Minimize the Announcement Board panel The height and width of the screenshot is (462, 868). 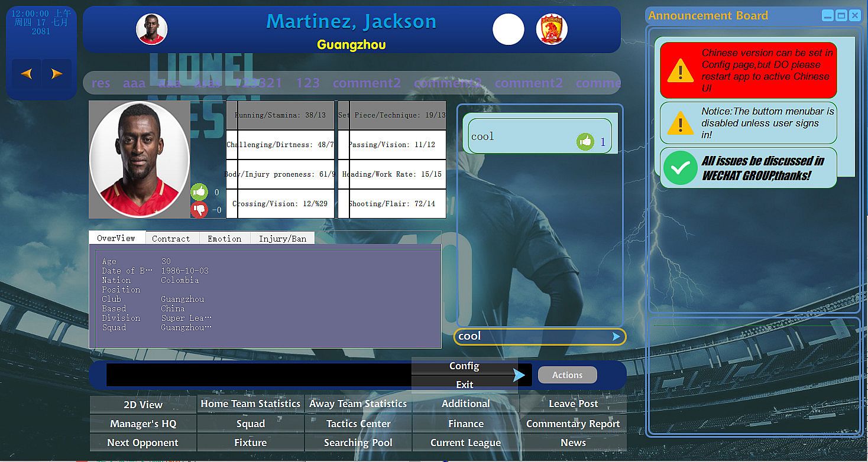(828, 16)
